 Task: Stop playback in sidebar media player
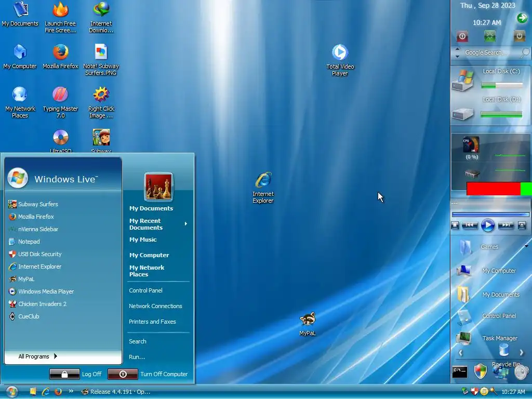pyautogui.click(x=455, y=225)
